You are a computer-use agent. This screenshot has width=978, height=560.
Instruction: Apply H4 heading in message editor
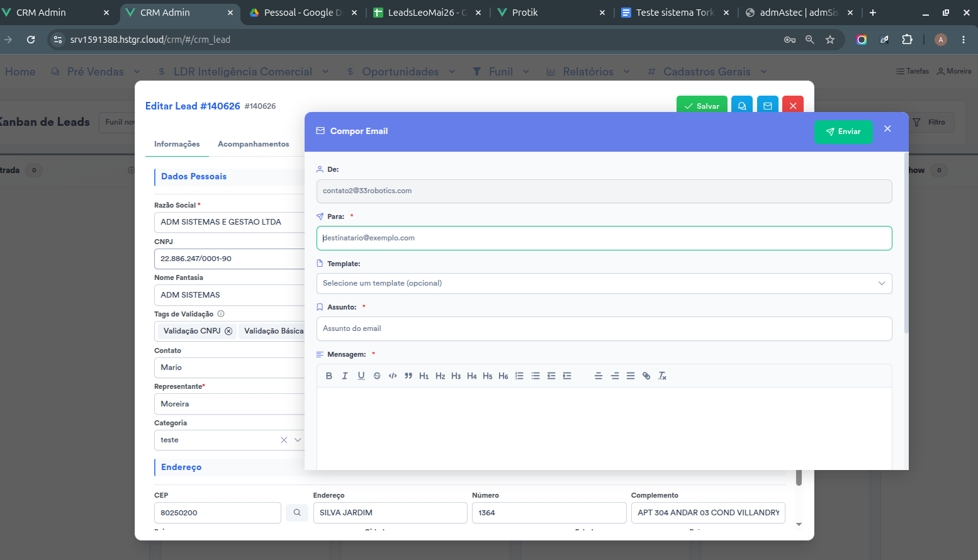click(x=472, y=376)
